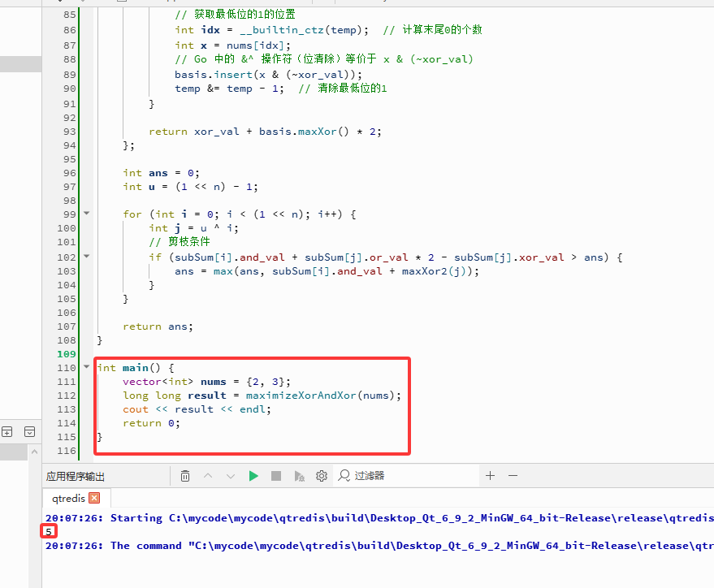This screenshot has width=714, height=588.
Task: Click the sidebar scroll up arrow
Action: coord(35,452)
